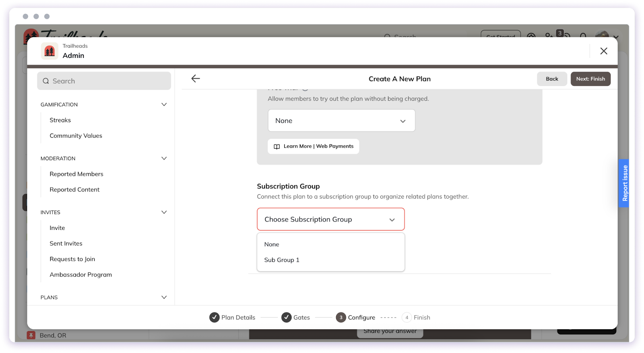Click the search magnifier icon in sidebar
The height and width of the screenshot is (353, 644).
point(46,81)
